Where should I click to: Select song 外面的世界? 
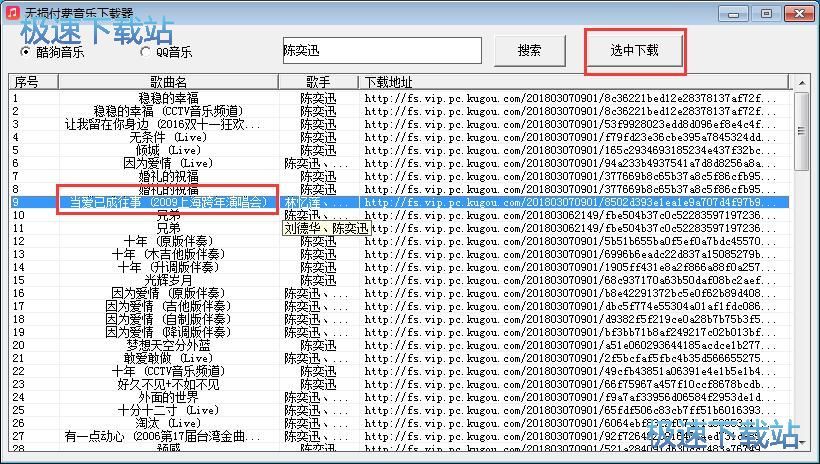click(x=168, y=397)
